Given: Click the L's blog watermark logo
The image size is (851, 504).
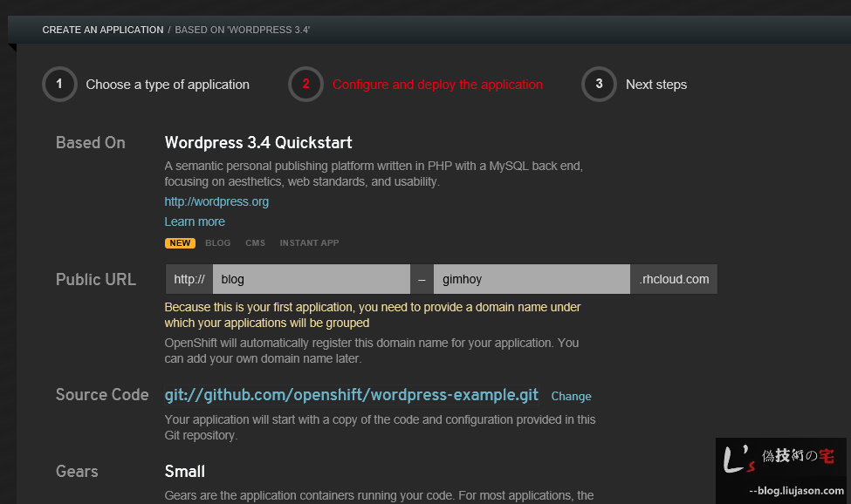Looking at the screenshot, I should click(x=780, y=459).
